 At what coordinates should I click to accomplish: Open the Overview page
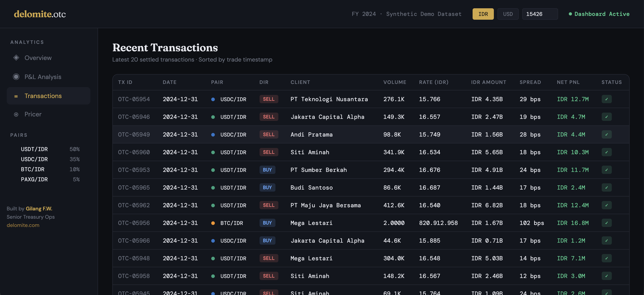(38, 58)
